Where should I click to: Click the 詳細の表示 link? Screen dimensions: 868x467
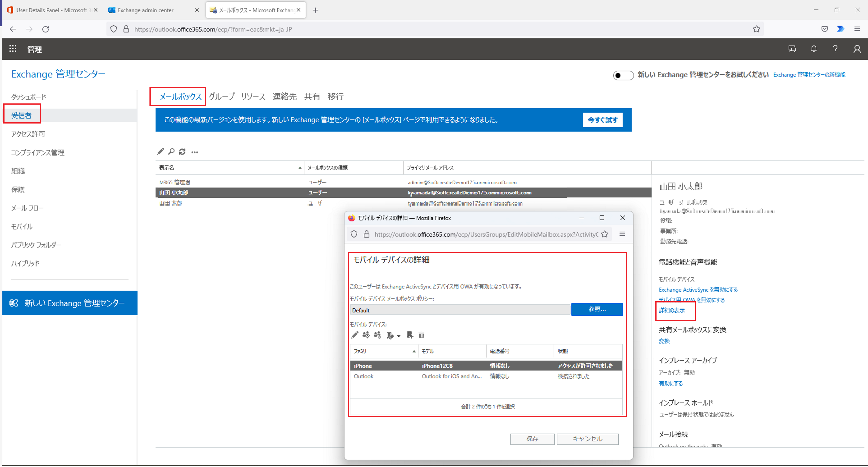click(x=672, y=310)
